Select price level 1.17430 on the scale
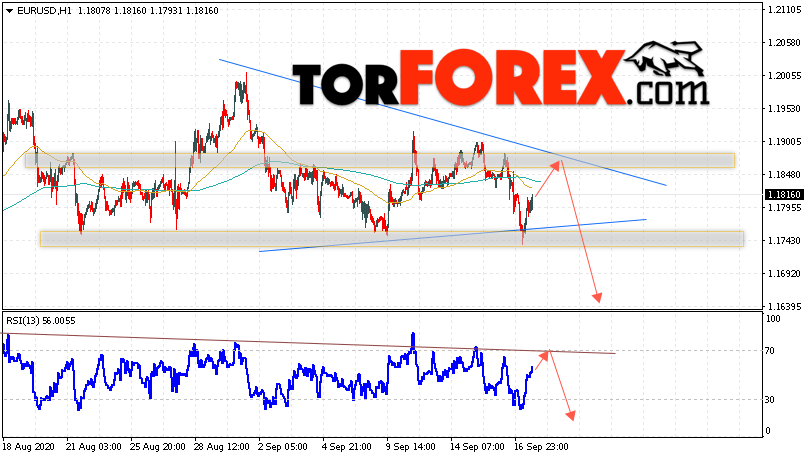Viewport: 808px width, 458px height. pyautogui.click(x=784, y=241)
